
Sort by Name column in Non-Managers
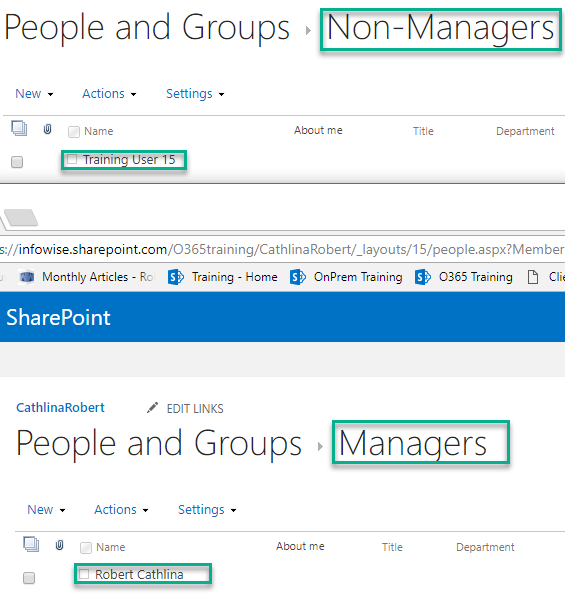point(99,131)
